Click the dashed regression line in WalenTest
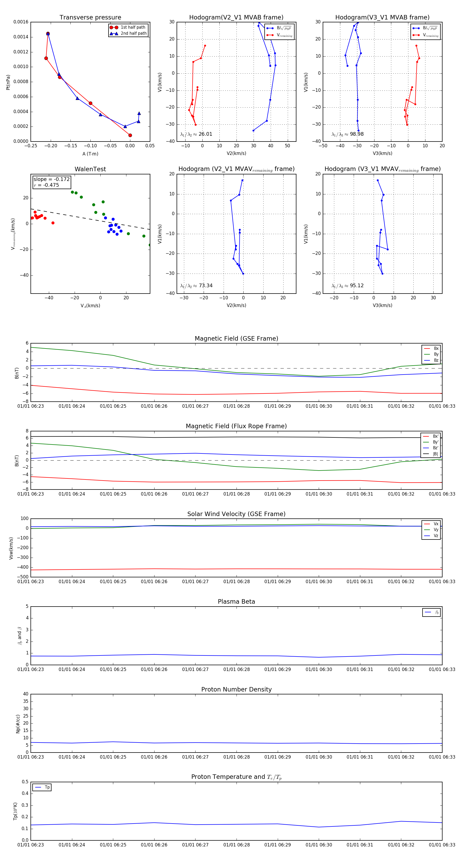473x868 pixels. (x=90, y=219)
